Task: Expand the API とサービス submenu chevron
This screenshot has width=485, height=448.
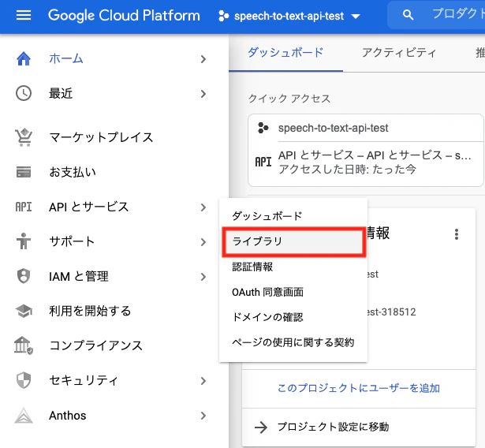Action: pyautogui.click(x=203, y=207)
